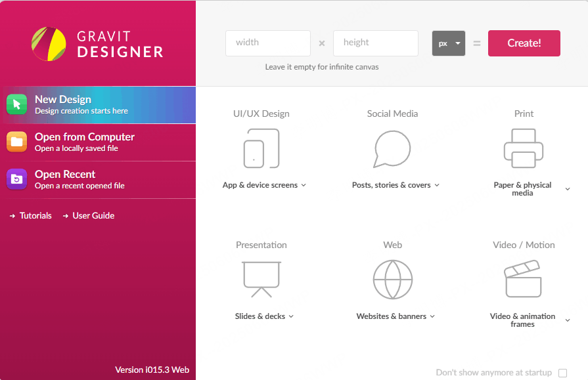Select the Web globe icon

coord(393,280)
